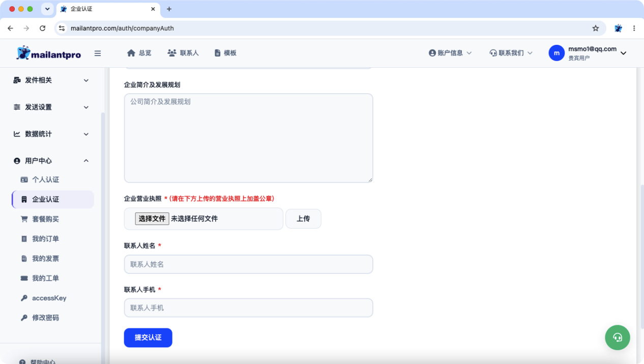The height and width of the screenshot is (364, 644).
Task: Open the green customer support chat bubble
Action: [618, 337]
